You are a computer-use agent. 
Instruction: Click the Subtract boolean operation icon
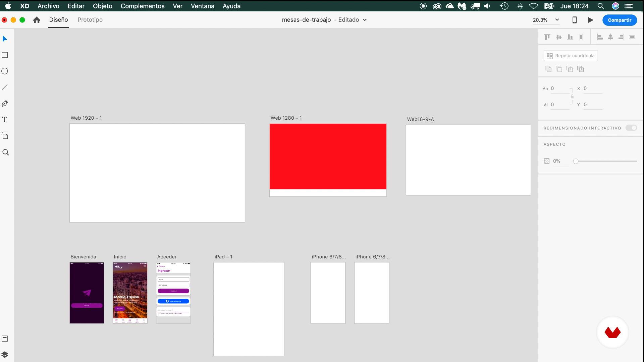tap(559, 69)
